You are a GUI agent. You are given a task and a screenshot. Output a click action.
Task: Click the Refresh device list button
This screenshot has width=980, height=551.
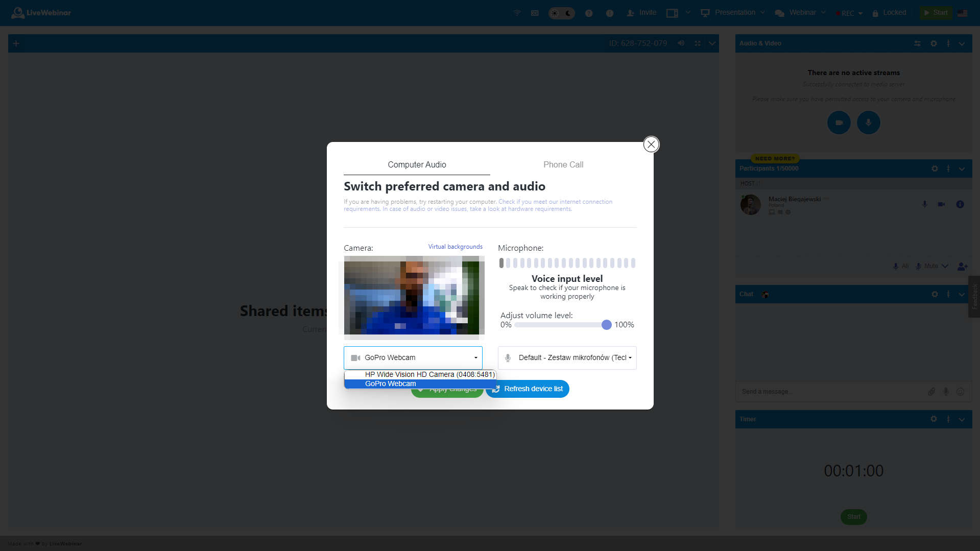click(x=528, y=389)
